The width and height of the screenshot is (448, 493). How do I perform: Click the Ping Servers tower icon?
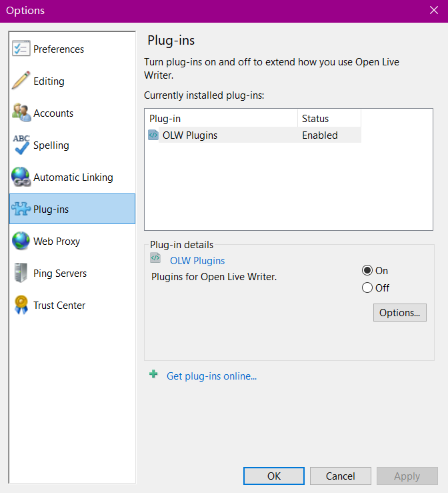pyautogui.click(x=21, y=273)
